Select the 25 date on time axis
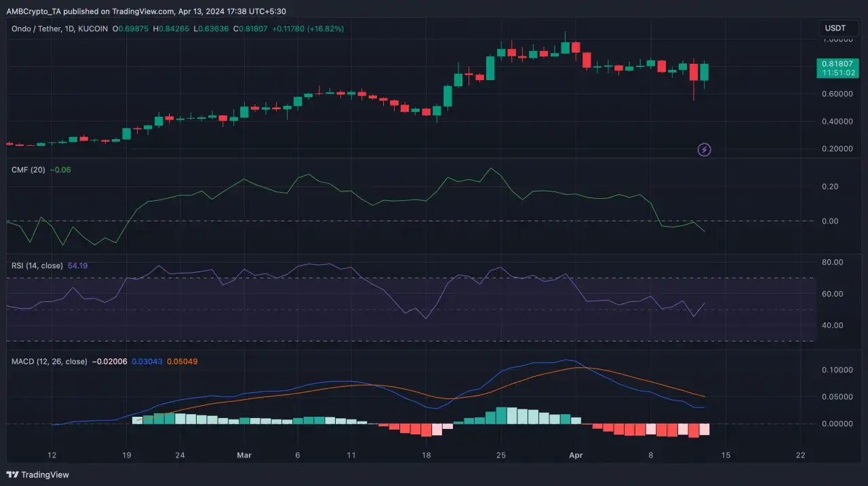Screen dimensions: 868x486 (x=500, y=455)
